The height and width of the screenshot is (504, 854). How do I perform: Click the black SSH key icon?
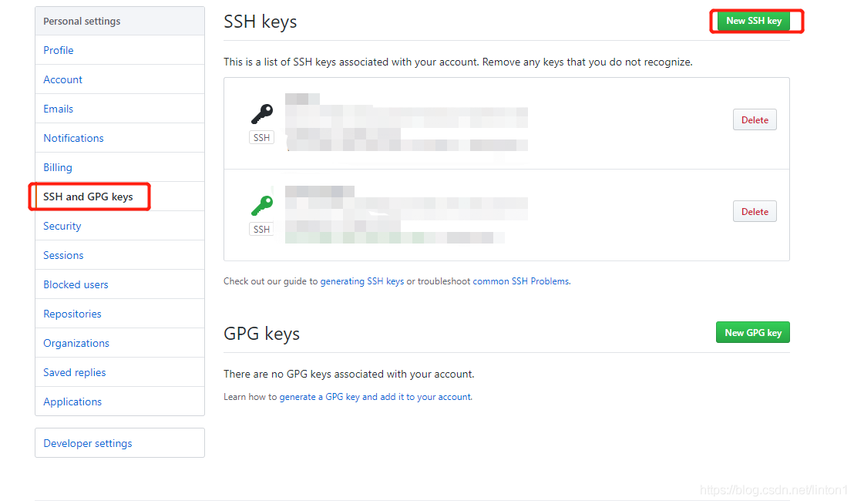point(262,114)
